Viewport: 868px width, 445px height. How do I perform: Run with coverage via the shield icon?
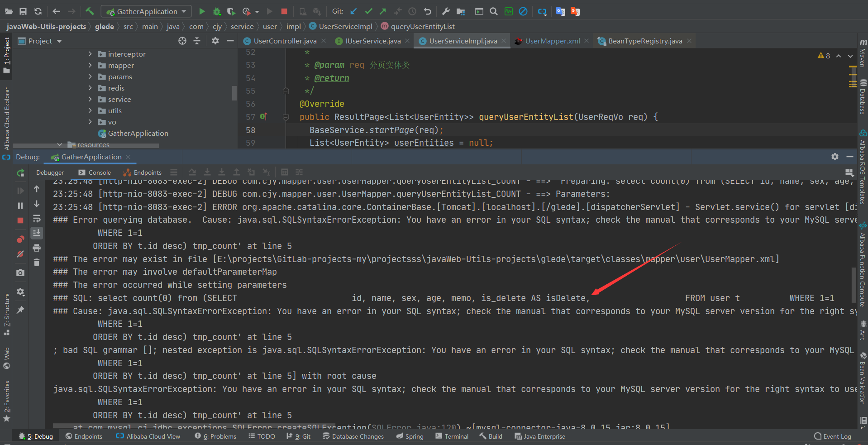point(231,11)
